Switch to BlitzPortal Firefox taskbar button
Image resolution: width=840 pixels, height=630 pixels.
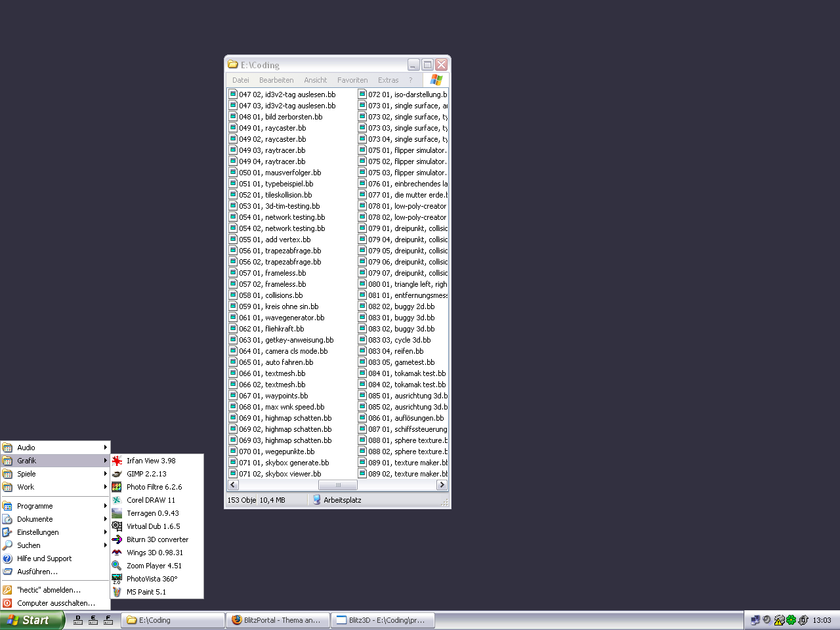click(278, 620)
